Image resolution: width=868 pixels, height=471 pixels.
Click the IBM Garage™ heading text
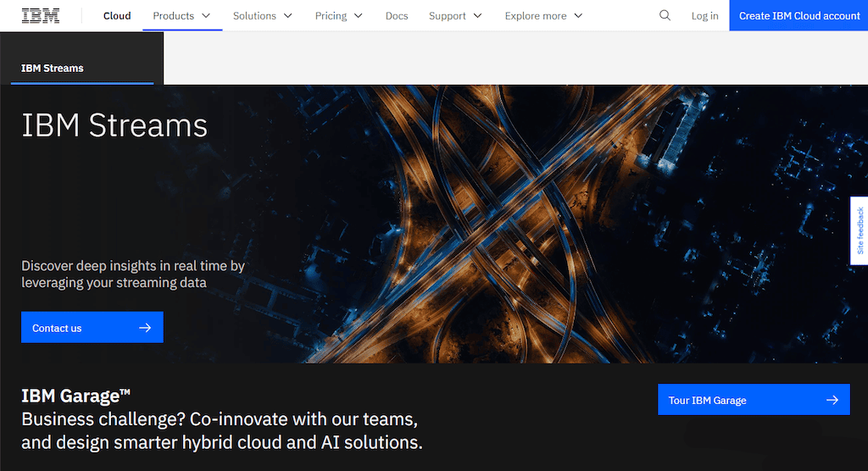pos(75,396)
